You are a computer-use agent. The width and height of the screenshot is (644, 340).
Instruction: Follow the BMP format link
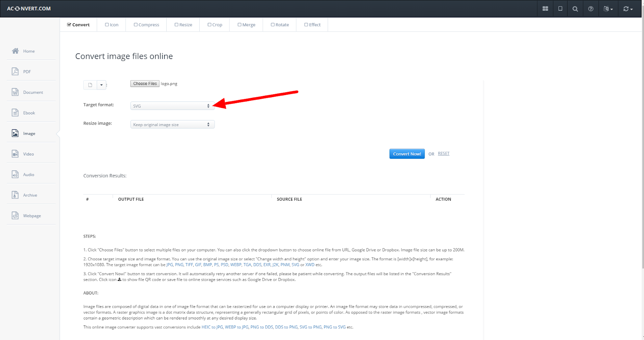tap(207, 265)
